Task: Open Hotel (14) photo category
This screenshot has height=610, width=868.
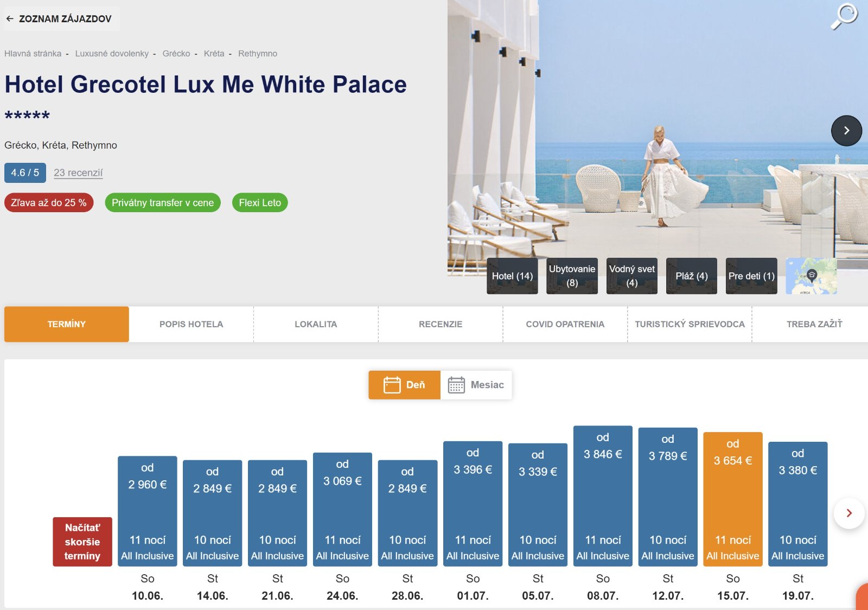Action: pos(512,276)
